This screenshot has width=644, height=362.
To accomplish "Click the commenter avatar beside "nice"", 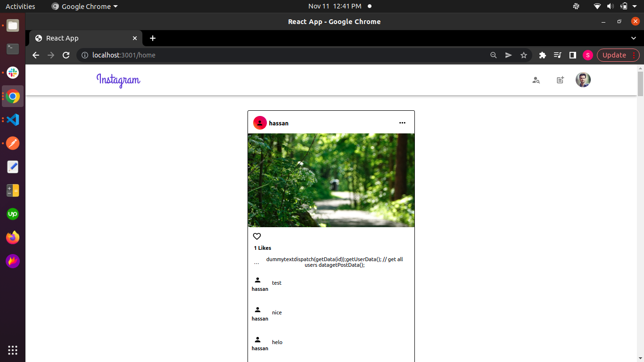I will pyautogui.click(x=258, y=310).
